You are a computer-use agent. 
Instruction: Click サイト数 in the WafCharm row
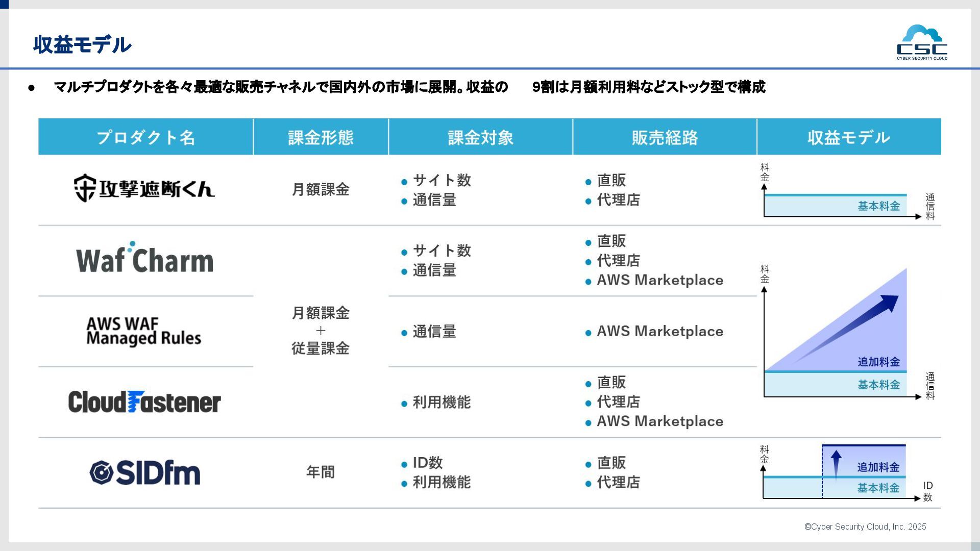(442, 251)
